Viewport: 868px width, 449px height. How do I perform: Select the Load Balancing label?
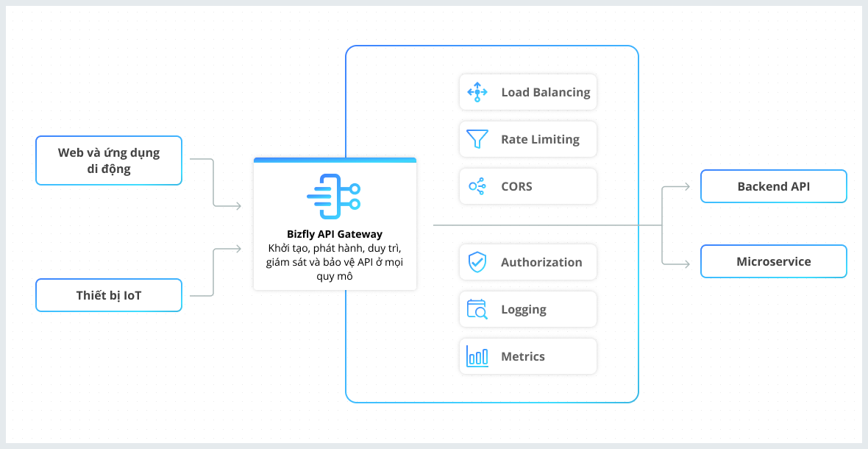546,93
